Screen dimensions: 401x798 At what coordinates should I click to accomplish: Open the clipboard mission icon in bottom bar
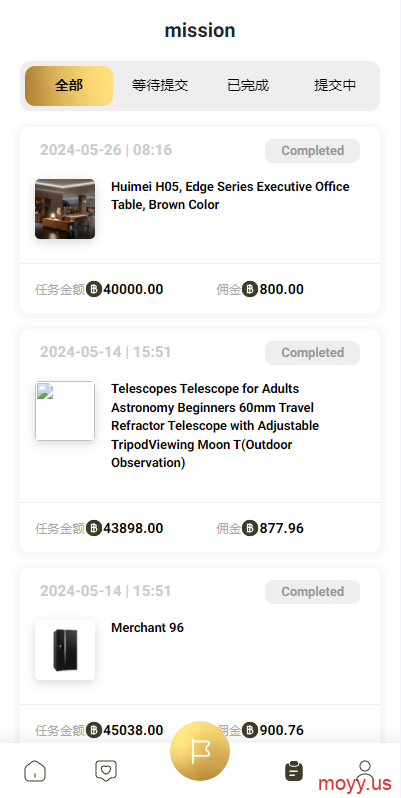point(294,771)
